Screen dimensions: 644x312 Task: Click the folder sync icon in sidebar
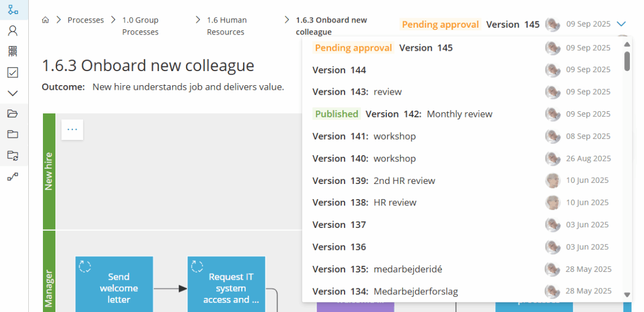click(x=12, y=155)
